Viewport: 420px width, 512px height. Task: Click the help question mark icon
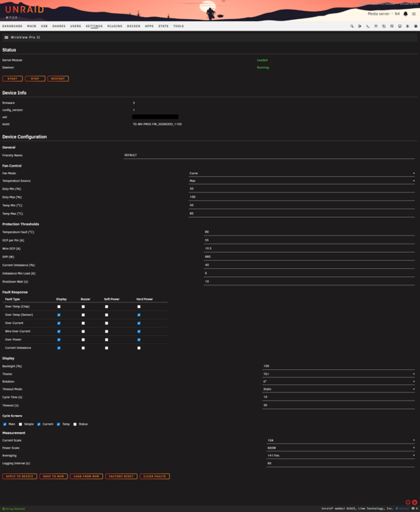(x=416, y=26)
